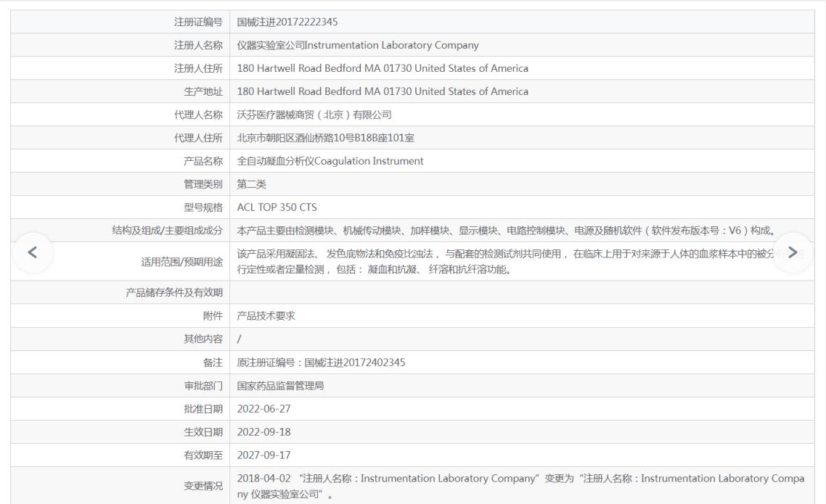Click the 代理人住所 label
The width and height of the screenshot is (826, 504).
[198, 137]
